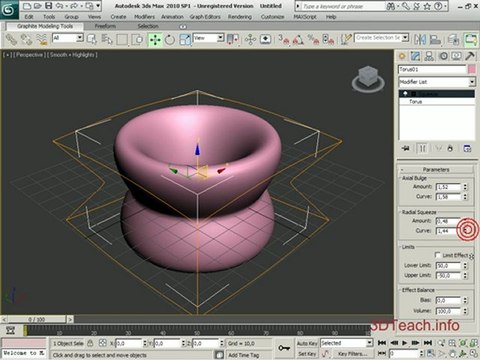
Task: Activate the Select and Rotate tool
Action: click(x=170, y=40)
